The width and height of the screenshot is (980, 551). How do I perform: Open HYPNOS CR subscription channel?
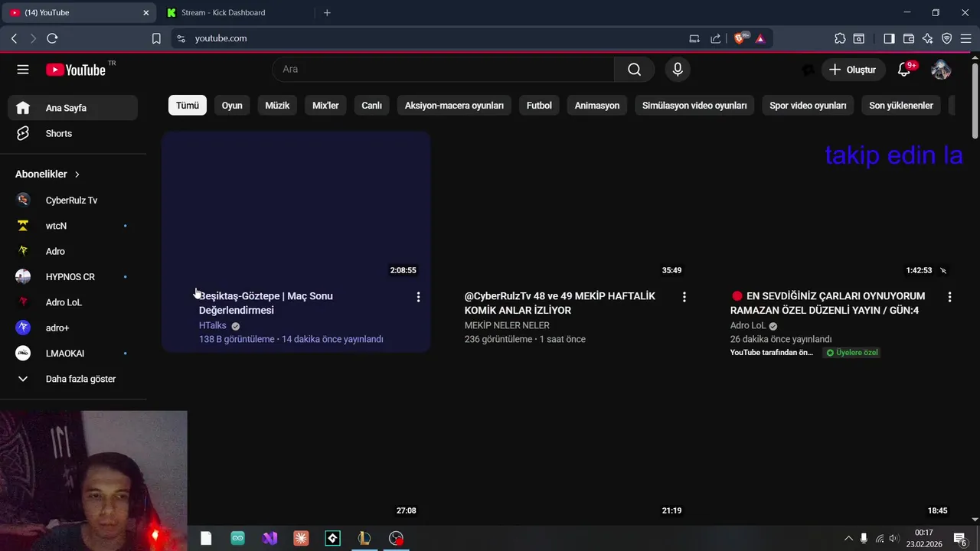73,277
